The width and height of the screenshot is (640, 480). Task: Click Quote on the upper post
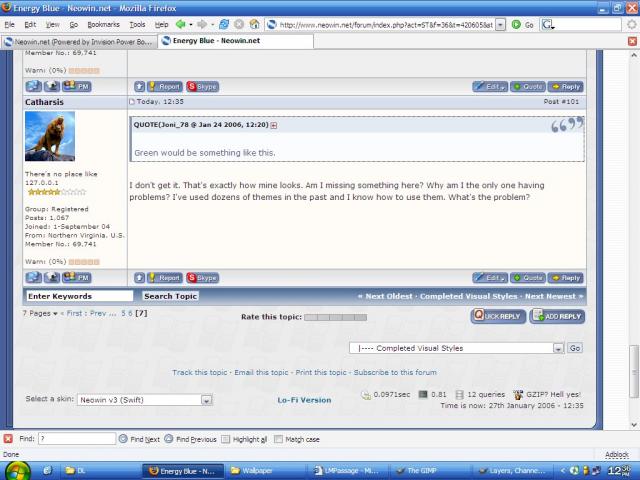pos(528,87)
